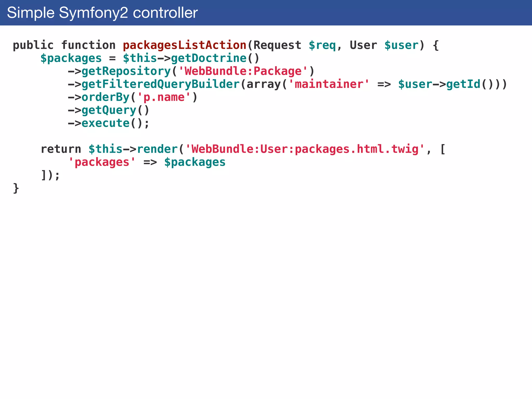The image size is (532, 399).
Task: Click the '$req' parameter
Action: (x=322, y=45)
